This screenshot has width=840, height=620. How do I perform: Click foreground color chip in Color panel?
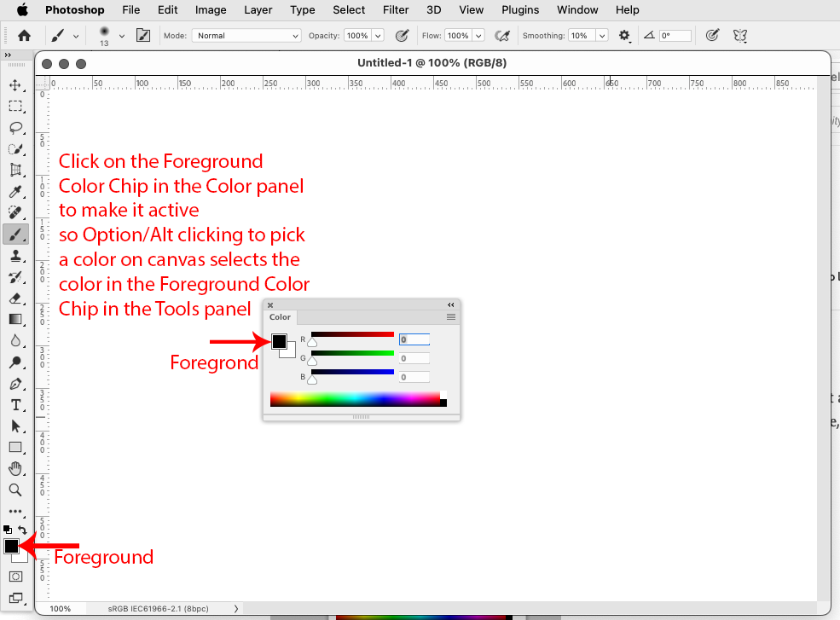pyautogui.click(x=279, y=341)
